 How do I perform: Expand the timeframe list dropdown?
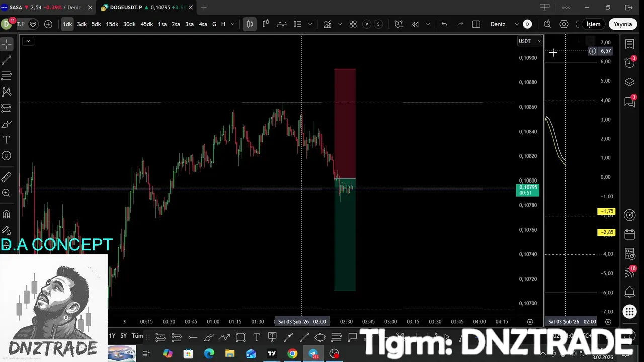[232, 24]
